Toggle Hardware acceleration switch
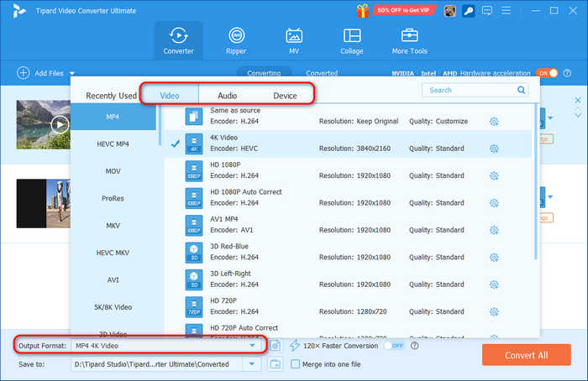The image size is (588, 381). tap(547, 73)
